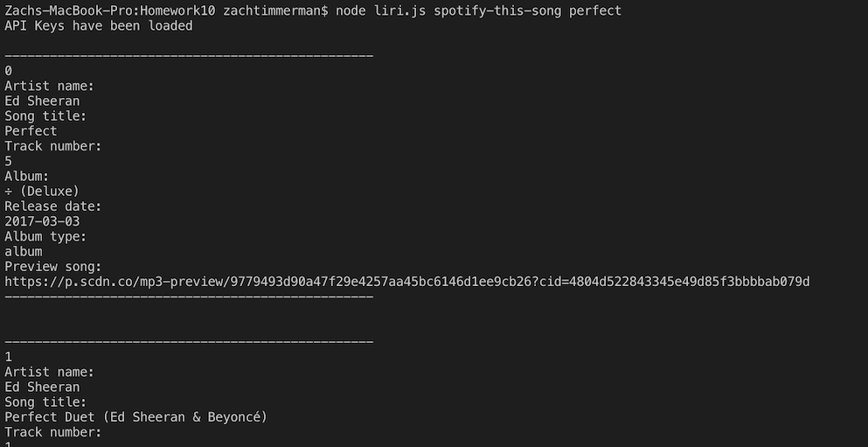Click the 'API Keys have been loaded' message
Screen dimensions: 868x447
pyautogui.click(x=98, y=25)
